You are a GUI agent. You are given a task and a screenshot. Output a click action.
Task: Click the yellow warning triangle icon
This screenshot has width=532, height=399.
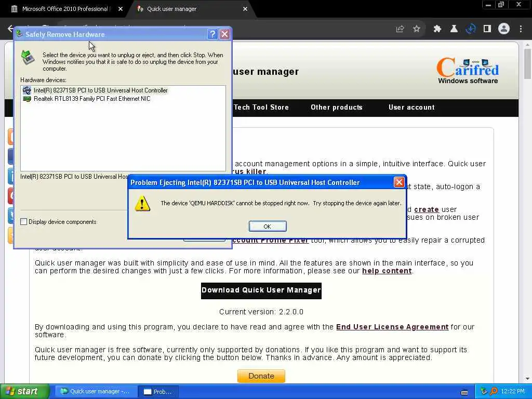pos(142,203)
